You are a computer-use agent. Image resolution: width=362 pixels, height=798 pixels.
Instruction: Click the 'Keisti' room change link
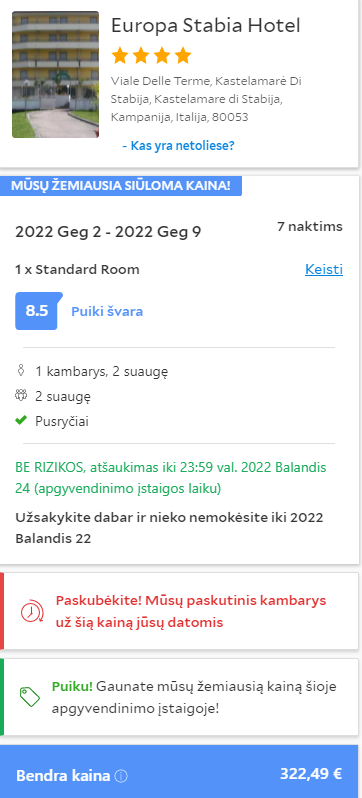click(x=324, y=269)
